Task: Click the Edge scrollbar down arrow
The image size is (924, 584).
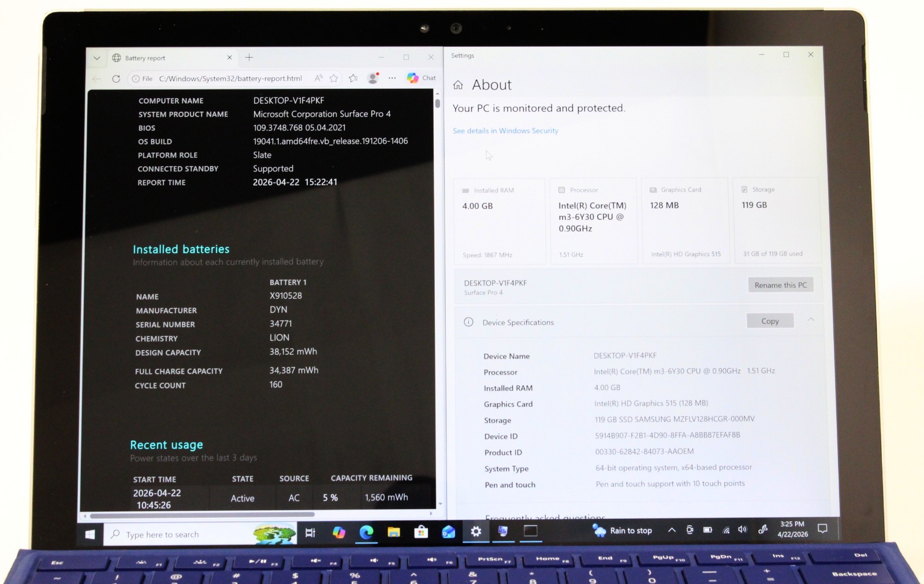Action: click(x=440, y=504)
